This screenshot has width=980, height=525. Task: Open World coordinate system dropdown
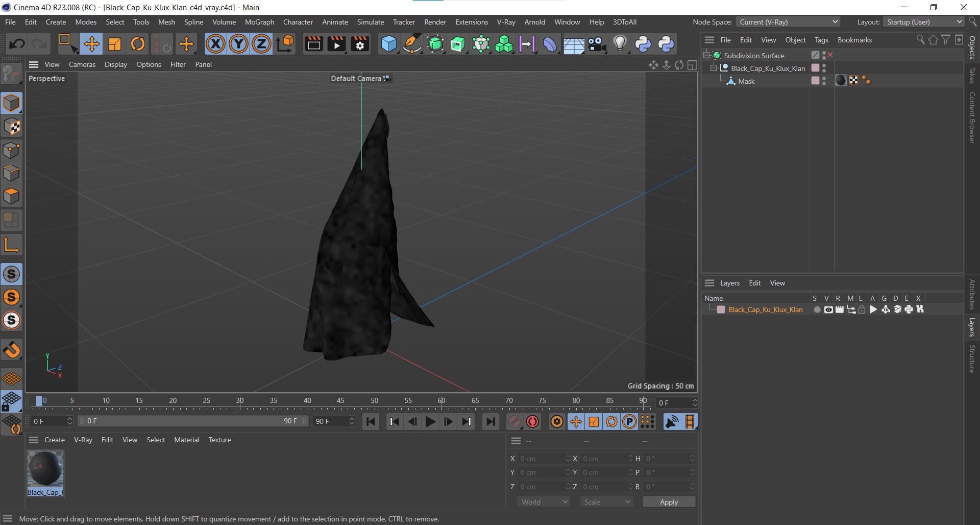pyautogui.click(x=544, y=502)
